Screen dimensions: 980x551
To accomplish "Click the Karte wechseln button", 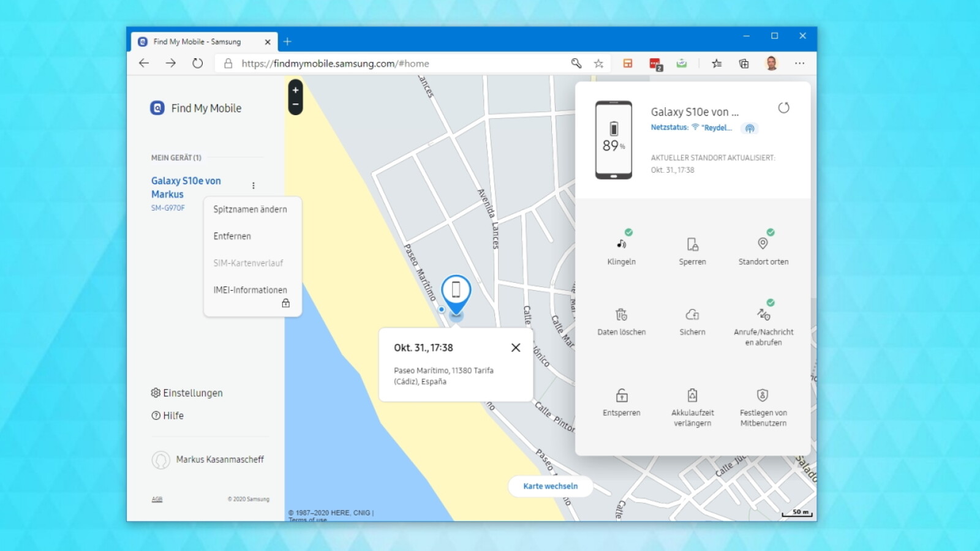I will click(x=550, y=486).
